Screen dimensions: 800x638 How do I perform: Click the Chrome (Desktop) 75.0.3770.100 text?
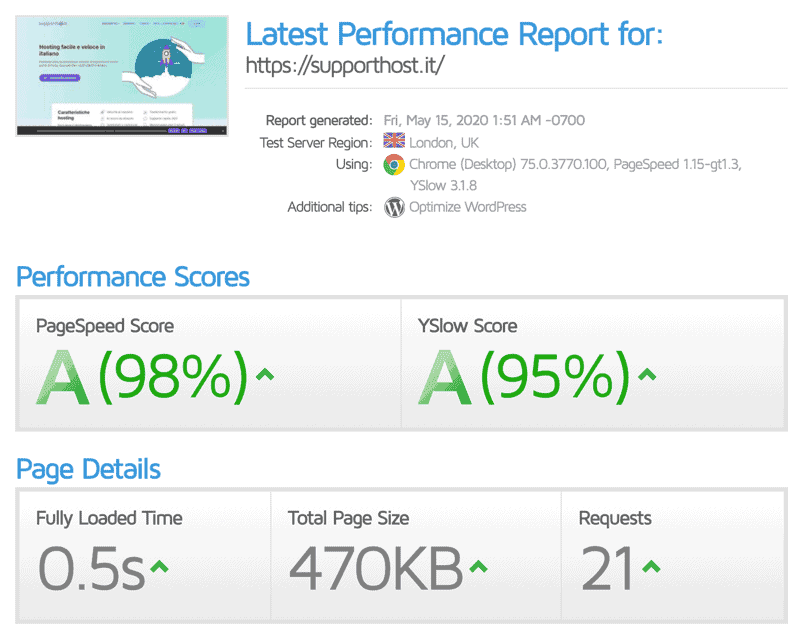pyautogui.click(x=508, y=164)
